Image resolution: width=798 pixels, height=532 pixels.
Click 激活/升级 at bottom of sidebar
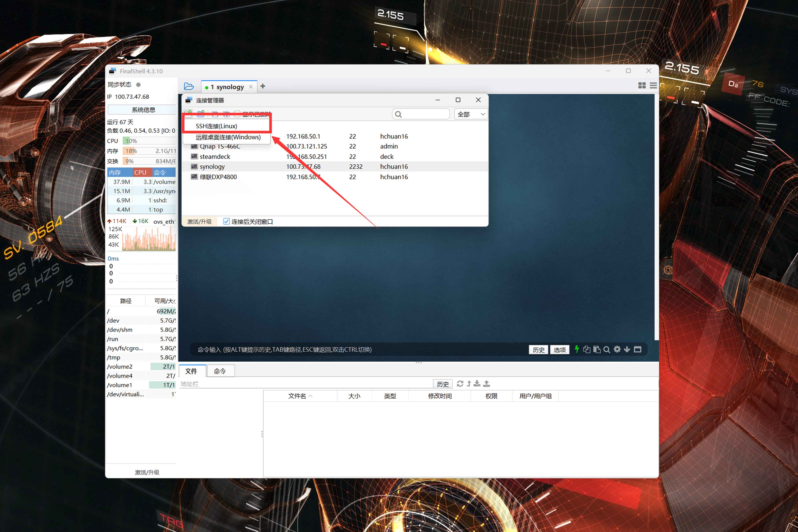147,472
